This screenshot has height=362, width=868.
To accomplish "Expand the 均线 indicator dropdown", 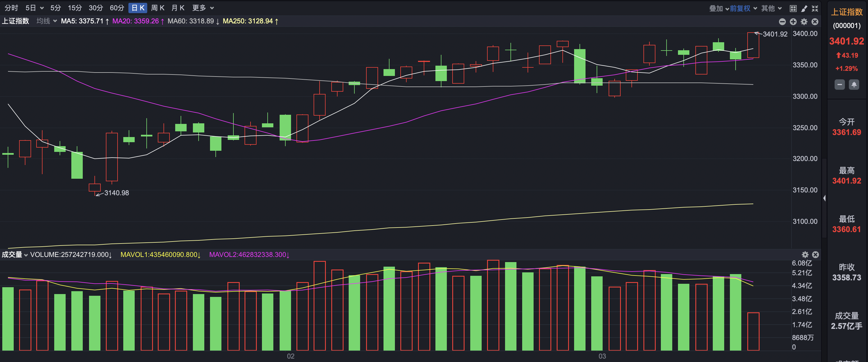I will (47, 21).
